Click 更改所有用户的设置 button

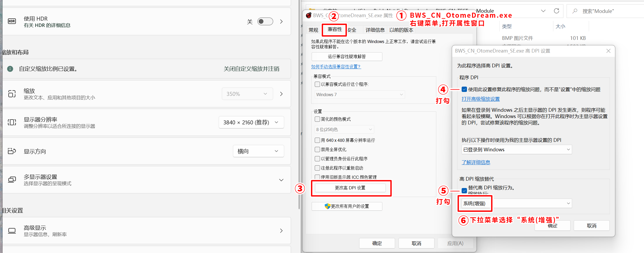[347, 206]
